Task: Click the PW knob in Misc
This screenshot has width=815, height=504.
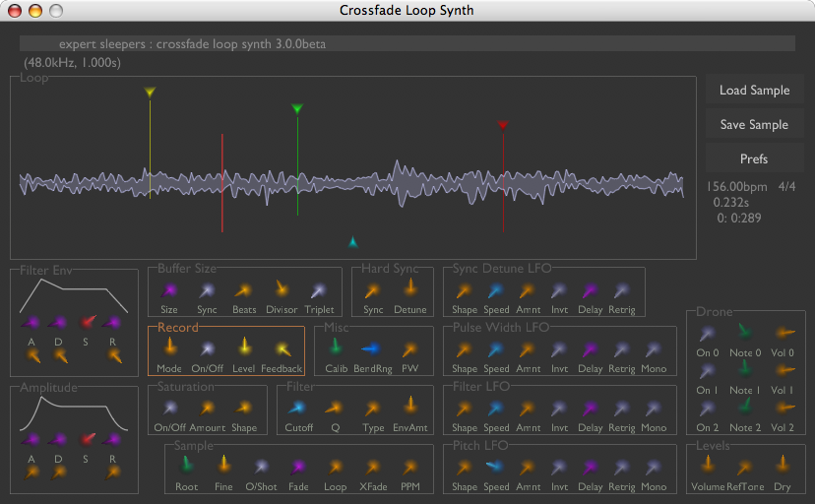Action: tap(409, 349)
